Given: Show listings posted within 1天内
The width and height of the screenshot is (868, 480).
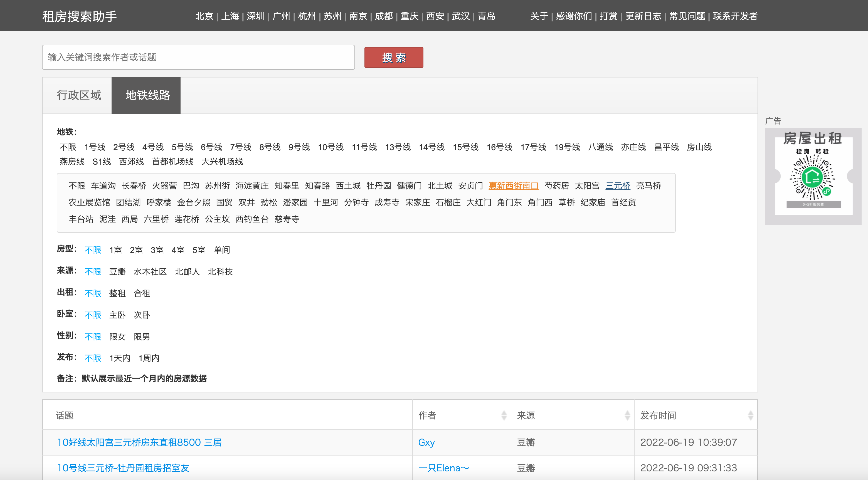Looking at the screenshot, I should pyautogui.click(x=120, y=358).
